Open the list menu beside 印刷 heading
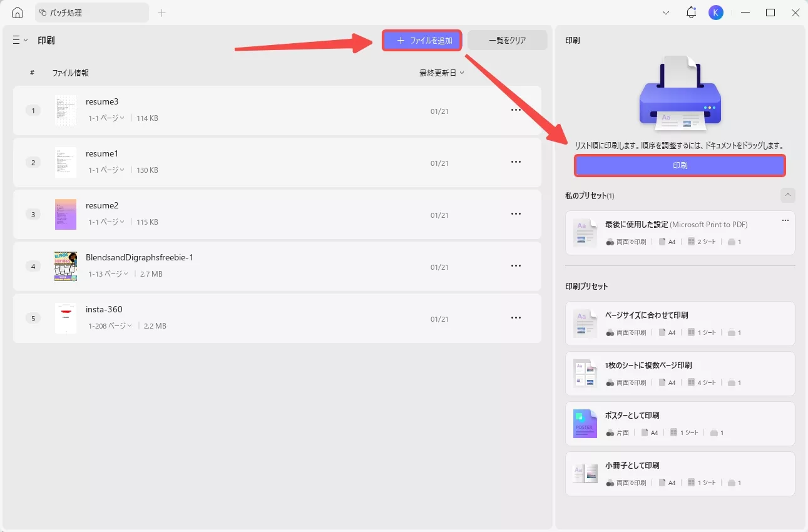 (20, 40)
